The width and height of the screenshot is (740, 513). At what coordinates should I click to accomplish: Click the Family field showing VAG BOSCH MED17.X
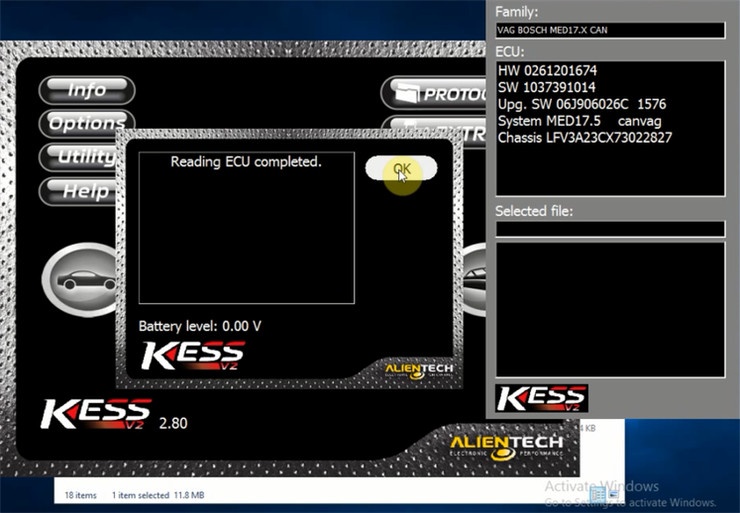(610, 30)
